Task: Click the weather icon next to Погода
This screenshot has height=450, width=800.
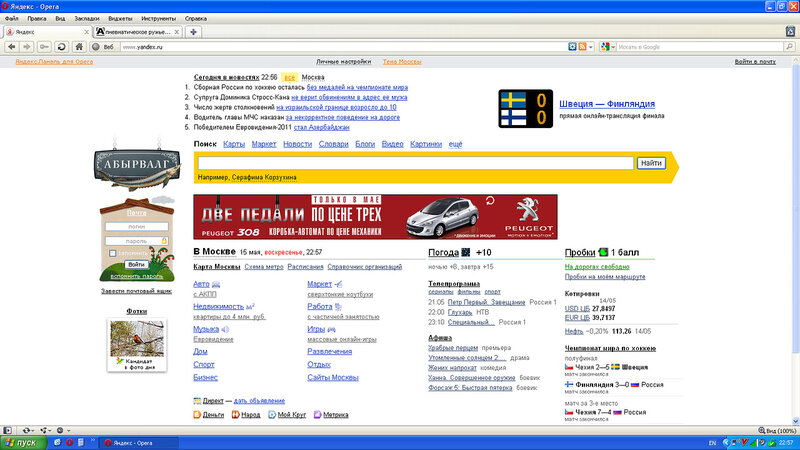Action: click(466, 252)
